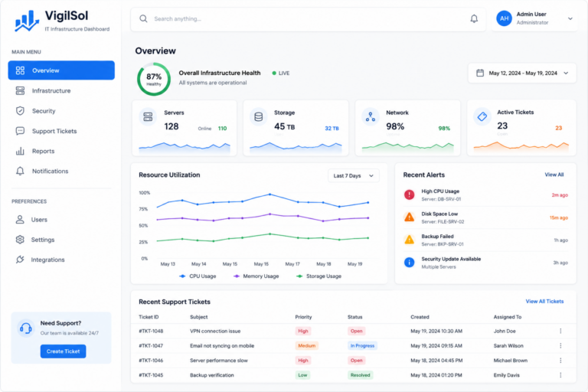Click the Create Ticket button
The image size is (588, 392).
(x=63, y=351)
